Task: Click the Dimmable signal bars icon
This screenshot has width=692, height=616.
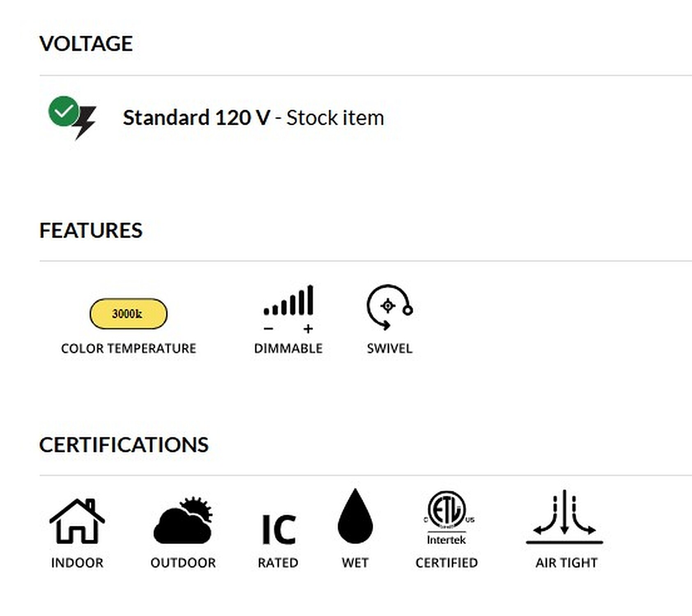Action: 289,309
